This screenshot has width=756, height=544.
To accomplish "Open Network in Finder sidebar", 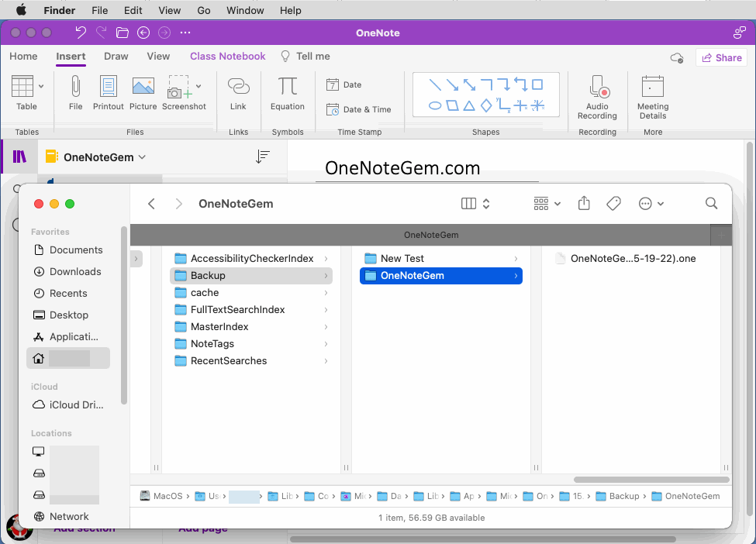I will point(61,517).
